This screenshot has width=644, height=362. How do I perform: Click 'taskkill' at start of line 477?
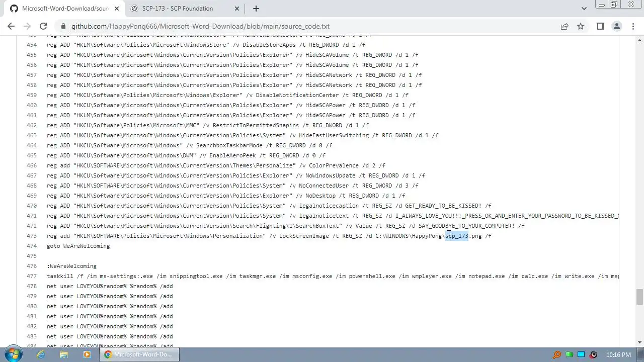click(60, 276)
